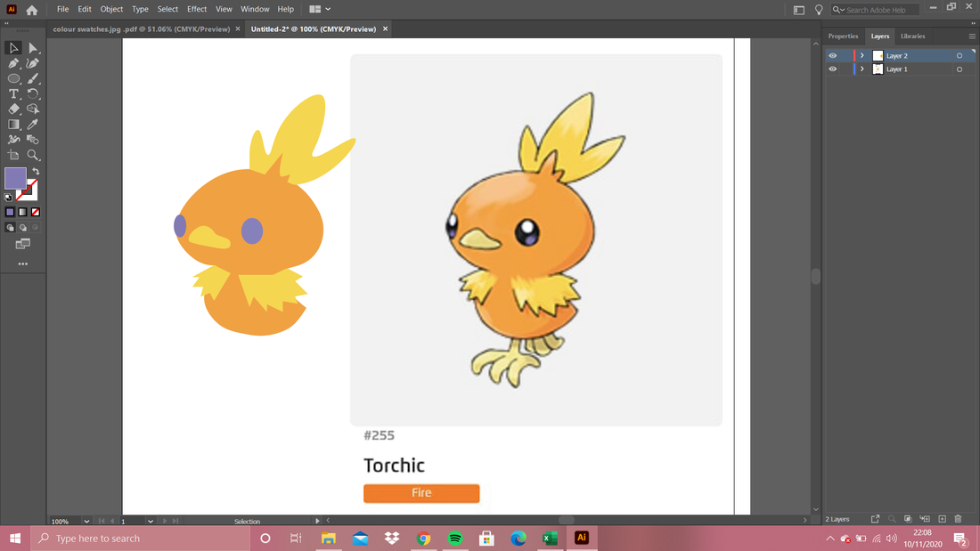Open the File menu

click(62, 10)
